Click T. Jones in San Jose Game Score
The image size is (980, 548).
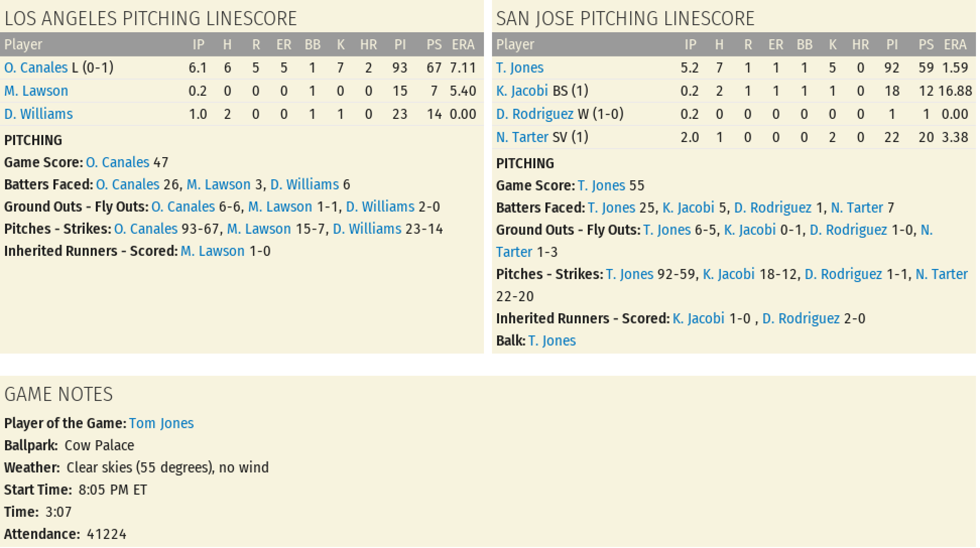pos(601,185)
